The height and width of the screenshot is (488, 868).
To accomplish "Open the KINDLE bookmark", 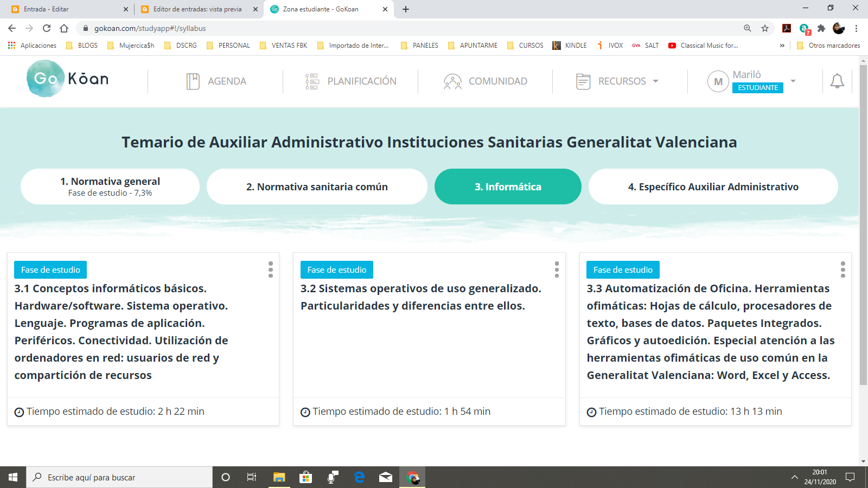I will [570, 46].
